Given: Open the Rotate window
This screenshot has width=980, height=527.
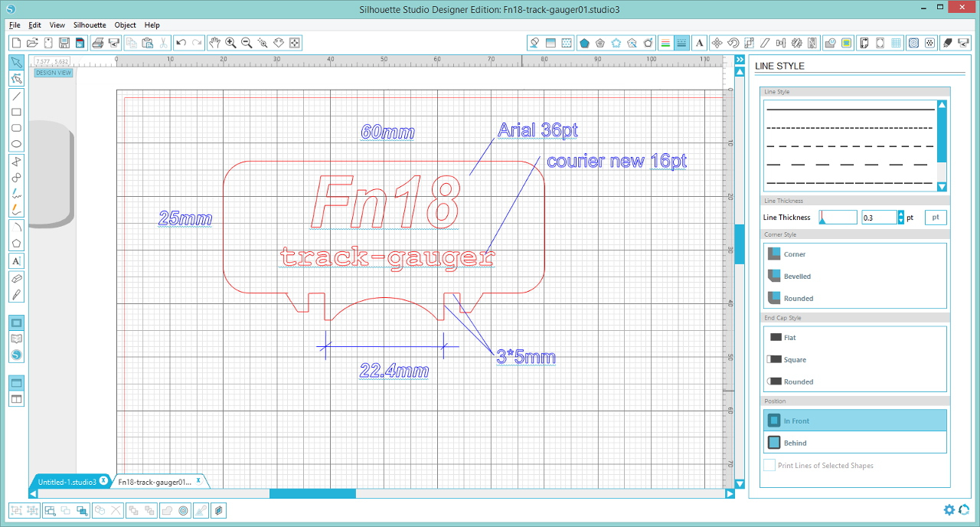Looking at the screenshot, I should coord(733,43).
